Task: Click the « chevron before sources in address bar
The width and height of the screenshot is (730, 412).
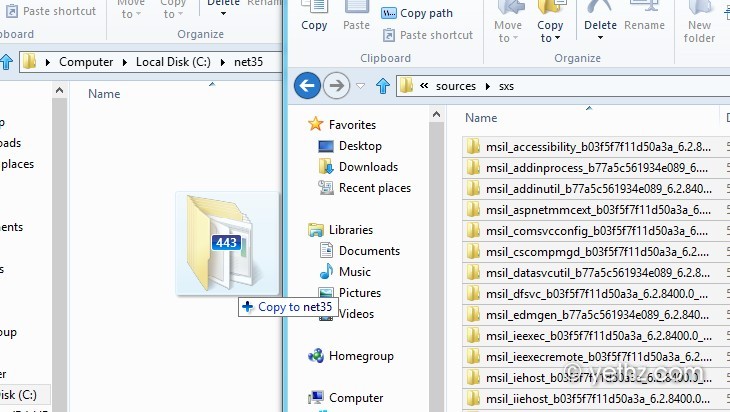Action: (424, 86)
